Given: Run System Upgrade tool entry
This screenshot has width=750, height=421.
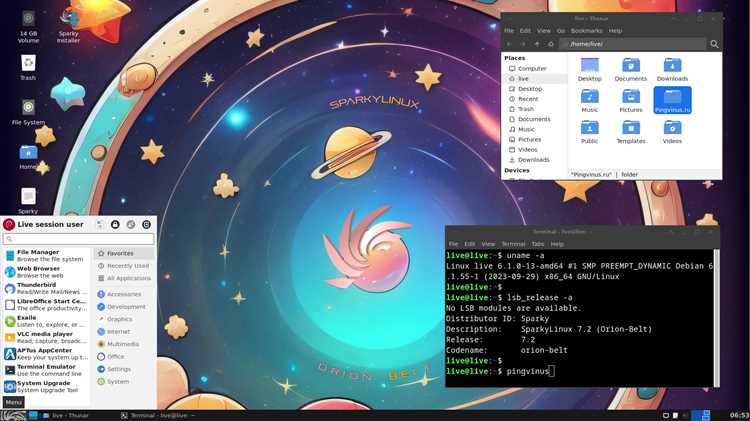Looking at the screenshot, I should click(x=46, y=387).
